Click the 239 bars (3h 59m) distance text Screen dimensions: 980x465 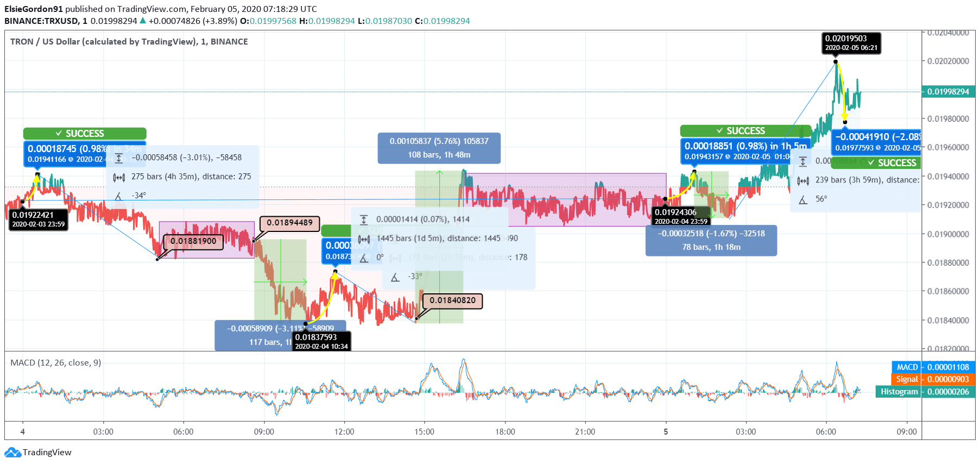click(x=867, y=180)
